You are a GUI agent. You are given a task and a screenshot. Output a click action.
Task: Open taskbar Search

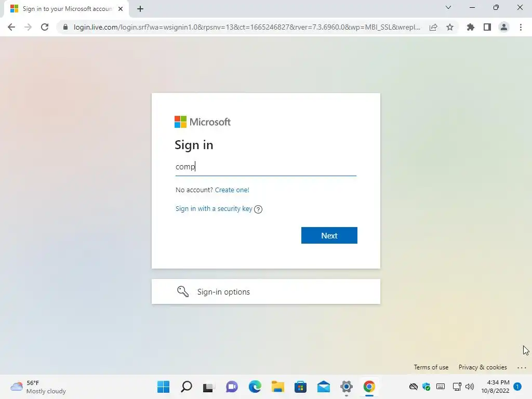click(187, 387)
